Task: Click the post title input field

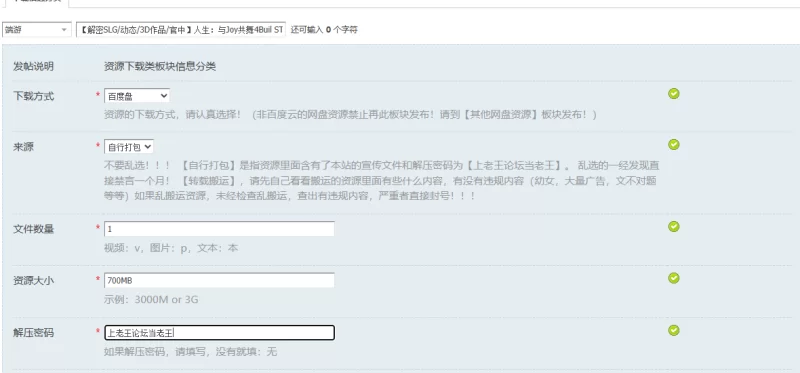Action: pos(181,30)
